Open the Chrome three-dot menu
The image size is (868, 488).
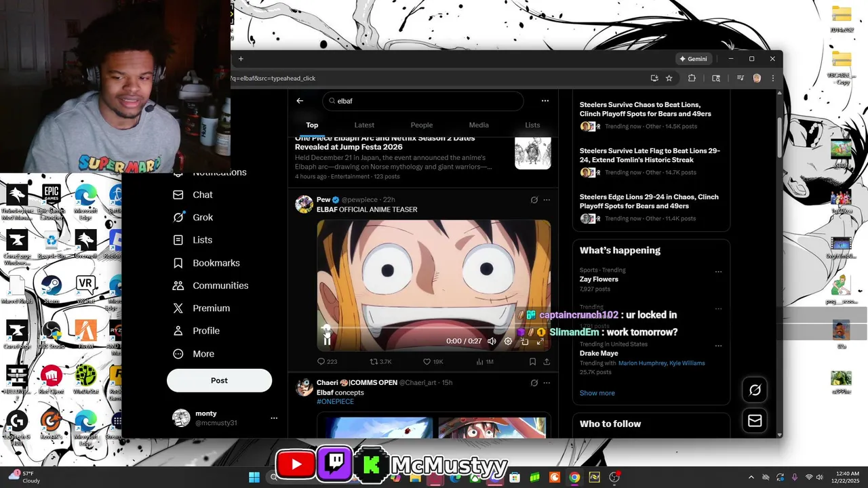(772, 78)
